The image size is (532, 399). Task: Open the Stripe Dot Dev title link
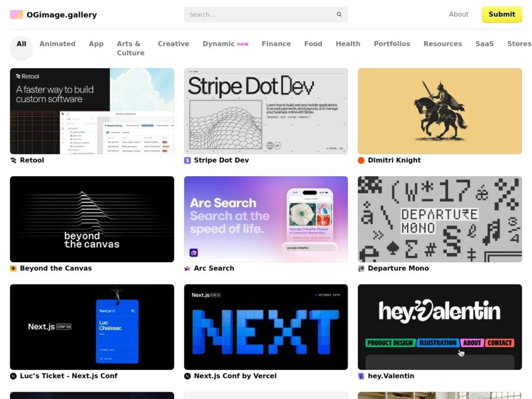coord(221,160)
